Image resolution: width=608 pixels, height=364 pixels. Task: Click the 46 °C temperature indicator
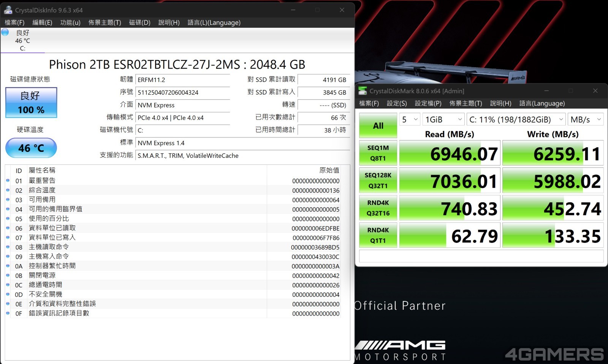[31, 148]
